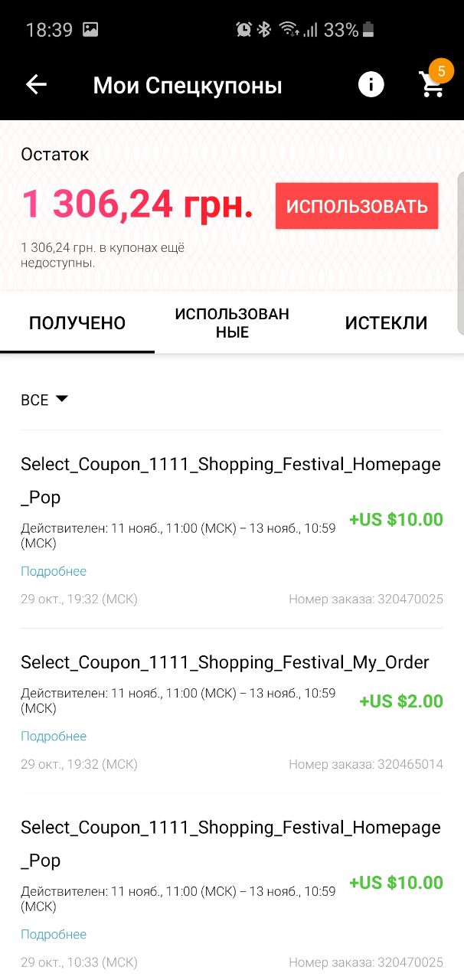Viewport: 464px width, 980px height.
Task: Expand the ВСЕ filter dropdown
Action: [x=44, y=400]
